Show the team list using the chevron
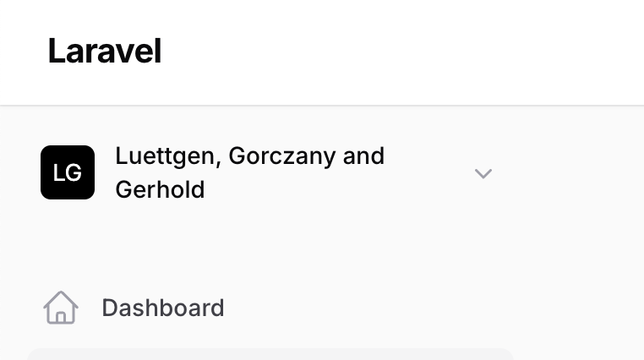Image resolution: width=644 pixels, height=360 pixels. (483, 173)
